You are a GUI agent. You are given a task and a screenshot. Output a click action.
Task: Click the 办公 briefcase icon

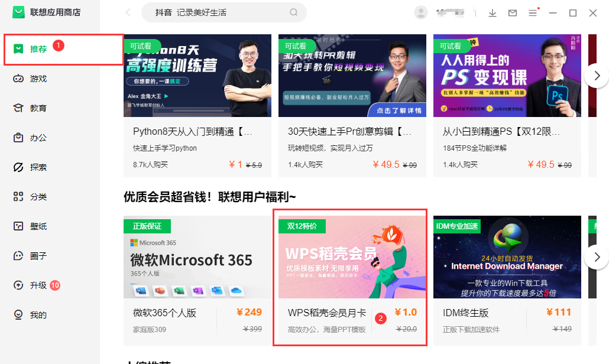pos(18,138)
